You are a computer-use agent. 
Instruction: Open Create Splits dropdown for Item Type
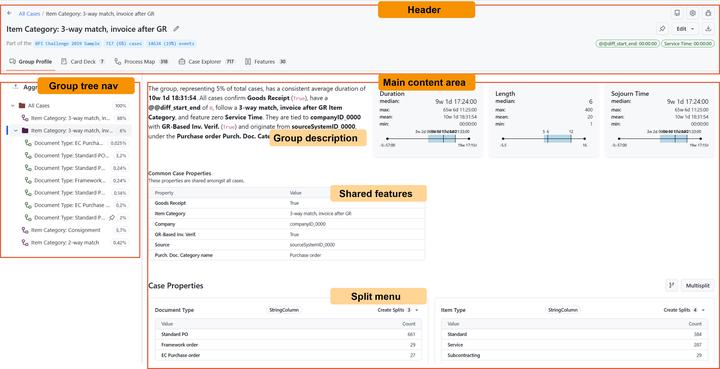[x=685, y=310]
